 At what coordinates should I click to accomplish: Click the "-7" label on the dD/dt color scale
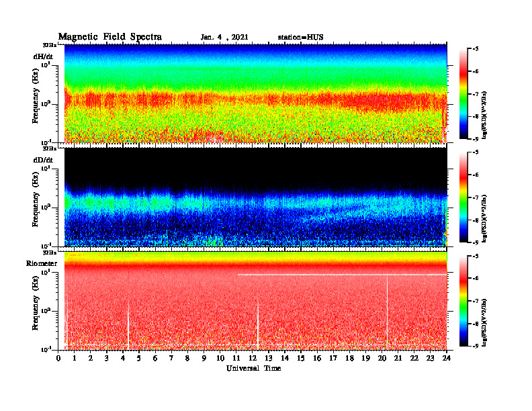[x=475, y=197]
